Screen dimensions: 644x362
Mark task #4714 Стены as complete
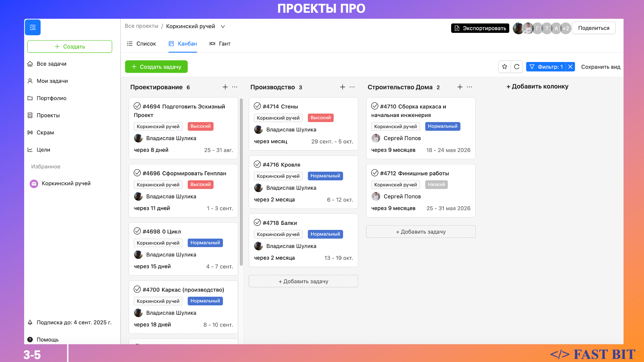click(257, 106)
